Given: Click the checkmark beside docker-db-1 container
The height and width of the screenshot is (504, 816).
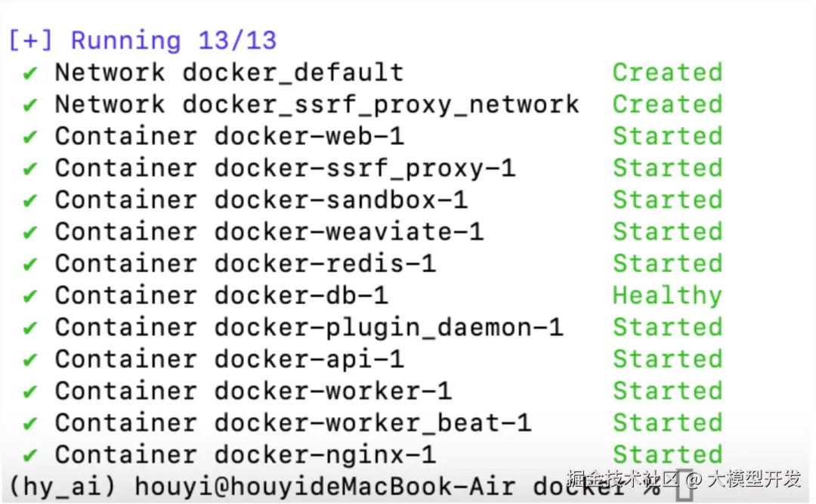Looking at the screenshot, I should 30,296.
